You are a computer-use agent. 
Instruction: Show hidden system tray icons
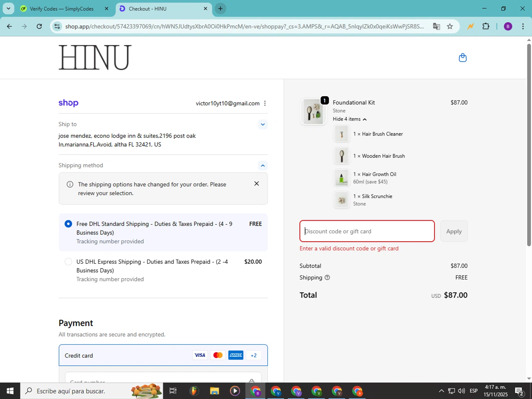click(x=441, y=391)
